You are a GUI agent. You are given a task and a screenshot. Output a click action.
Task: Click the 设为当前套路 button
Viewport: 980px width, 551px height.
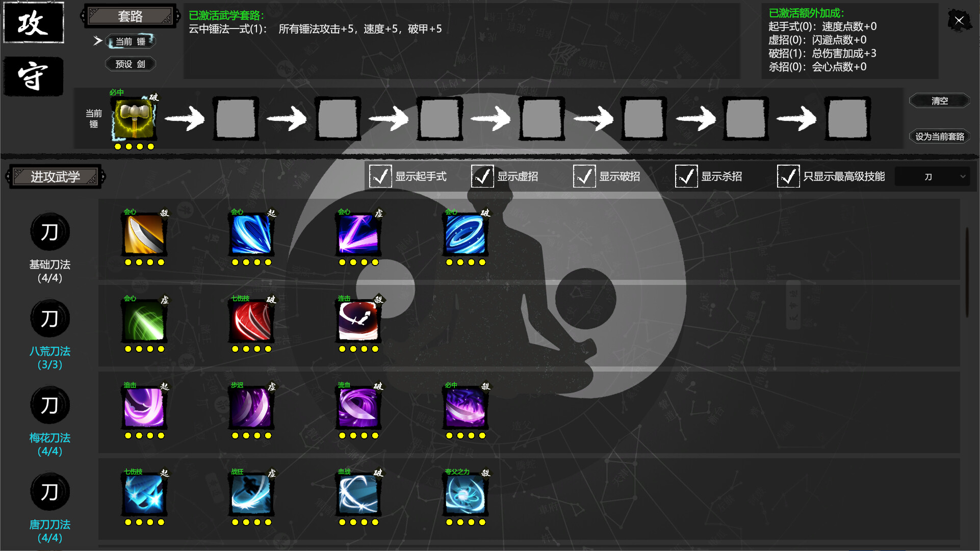tap(940, 136)
